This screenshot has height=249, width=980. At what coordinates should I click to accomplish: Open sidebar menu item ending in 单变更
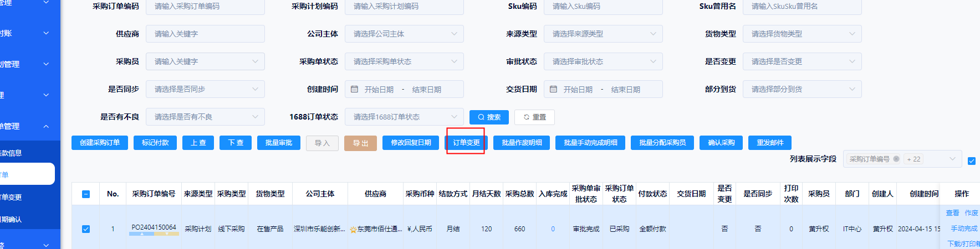tap(28, 198)
